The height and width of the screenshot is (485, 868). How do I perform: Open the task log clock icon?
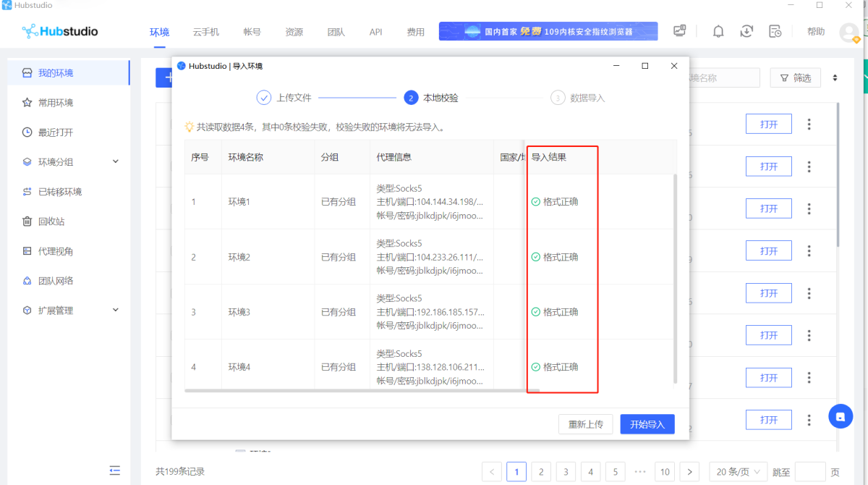(775, 31)
